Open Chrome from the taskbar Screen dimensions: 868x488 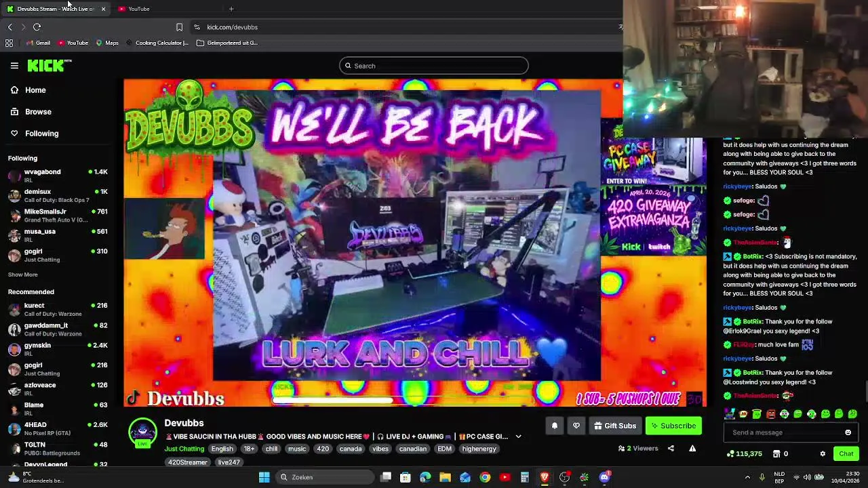coord(485,477)
